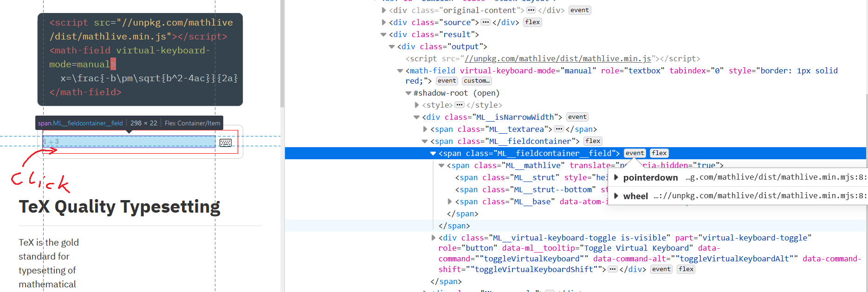
Task: Click flex badge on selected fieldcontainer__field row
Action: tap(659, 153)
